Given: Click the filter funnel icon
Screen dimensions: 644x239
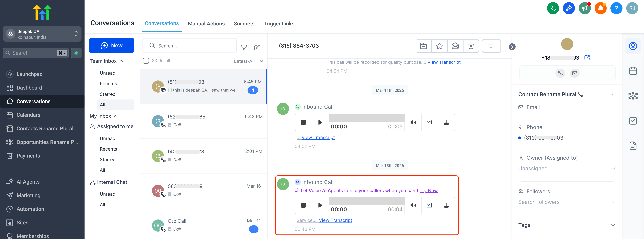Looking at the screenshot, I should pyautogui.click(x=244, y=47).
